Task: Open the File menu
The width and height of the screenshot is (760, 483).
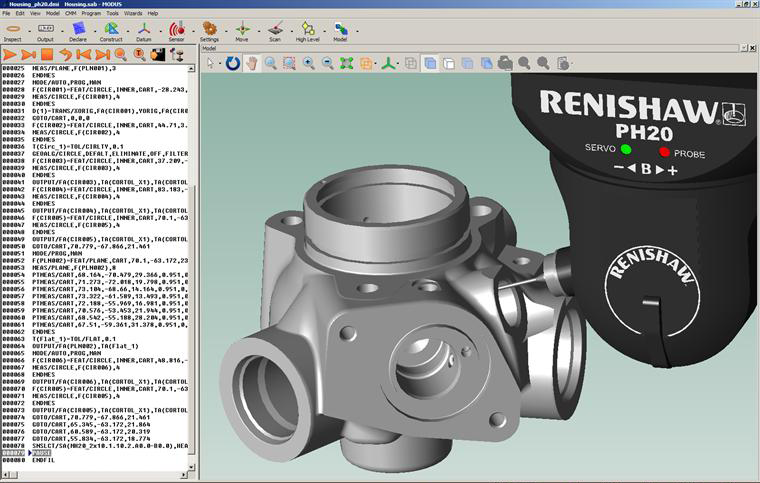Action: pos(6,14)
